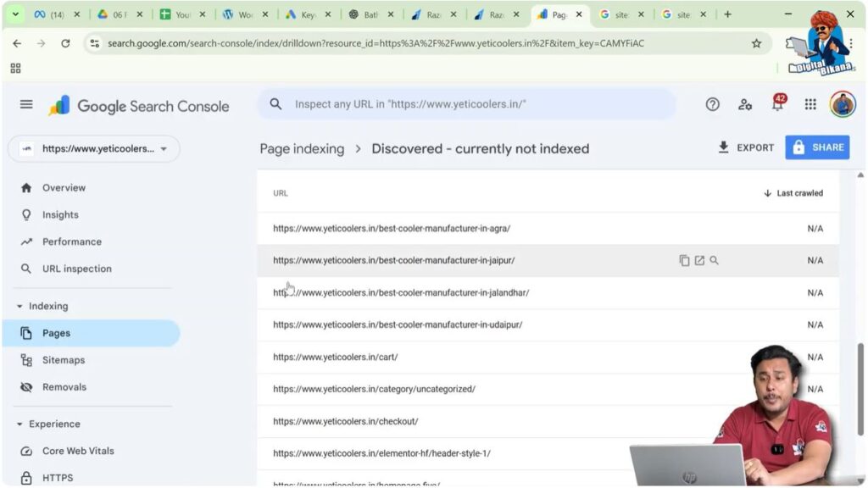Open the Search Console hamburger menu
Viewport: 868px width, 488px height.
[26, 104]
